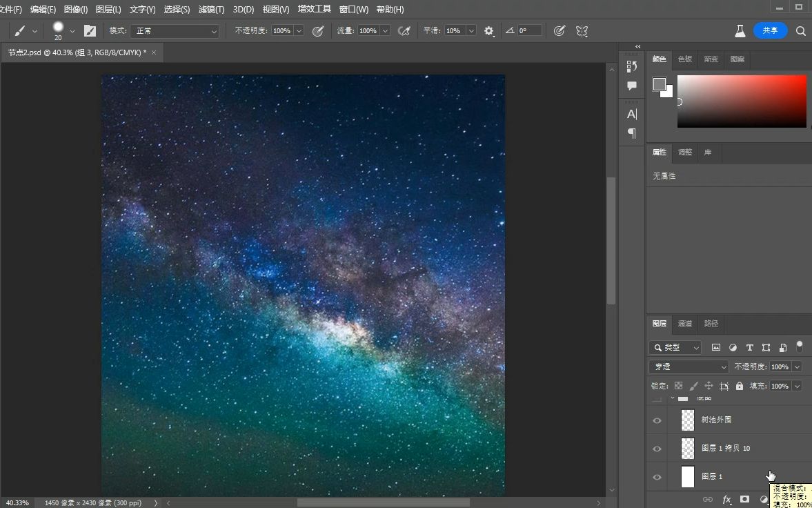This screenshot has width=812, height=508.
Task: Hide the 树池外围 layer
Action: [657, 420]
